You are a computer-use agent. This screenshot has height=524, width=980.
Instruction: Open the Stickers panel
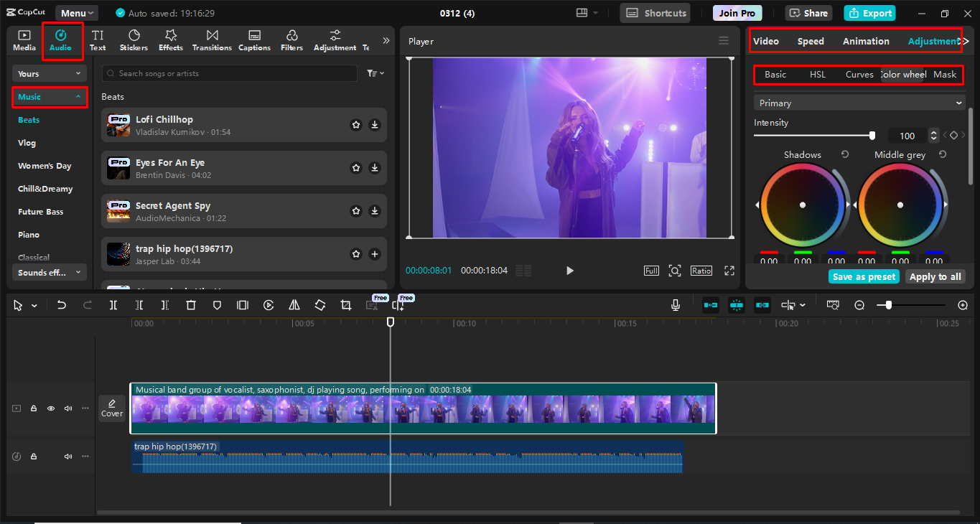coord(134,40)
